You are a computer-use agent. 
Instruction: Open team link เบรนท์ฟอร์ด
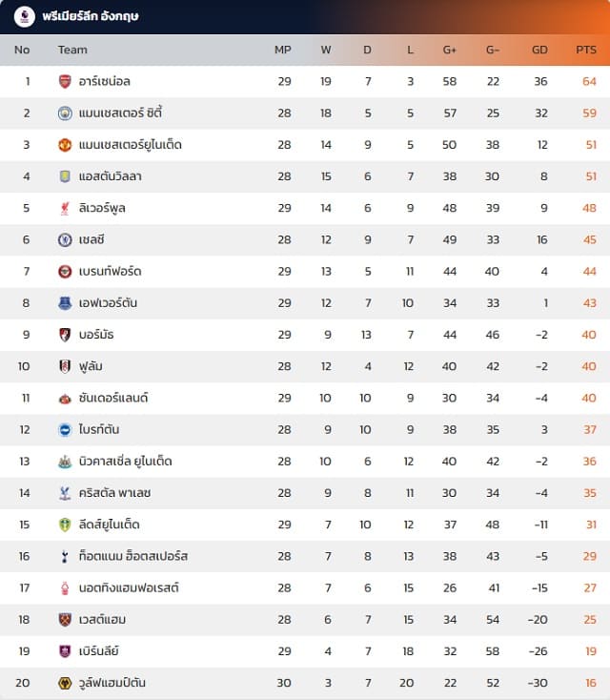pyautogui.click(x=111, y=272)
